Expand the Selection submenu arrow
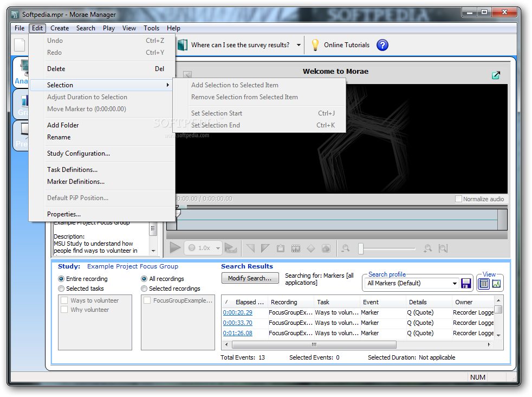532x397 pixels. point(167,85)
